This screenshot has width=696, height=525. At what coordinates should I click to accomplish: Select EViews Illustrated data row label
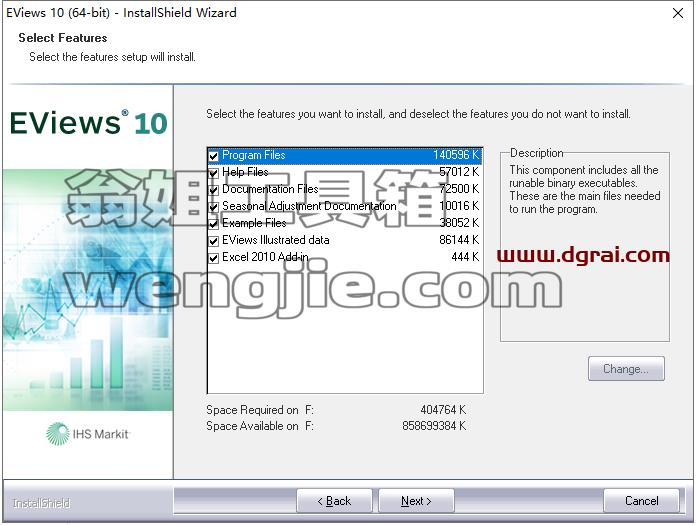(276, 240)
